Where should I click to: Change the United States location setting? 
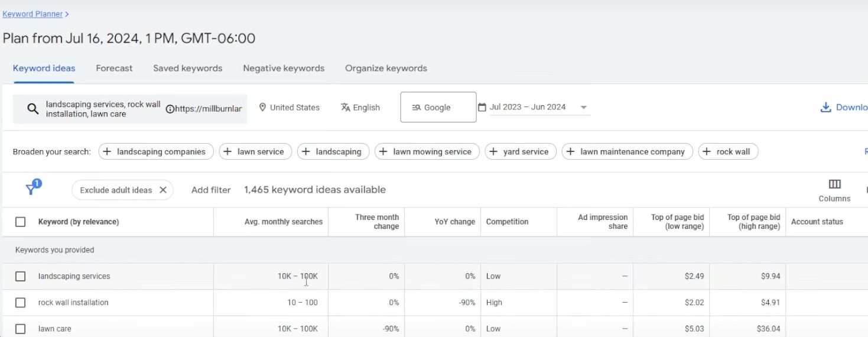coord(294,107)
